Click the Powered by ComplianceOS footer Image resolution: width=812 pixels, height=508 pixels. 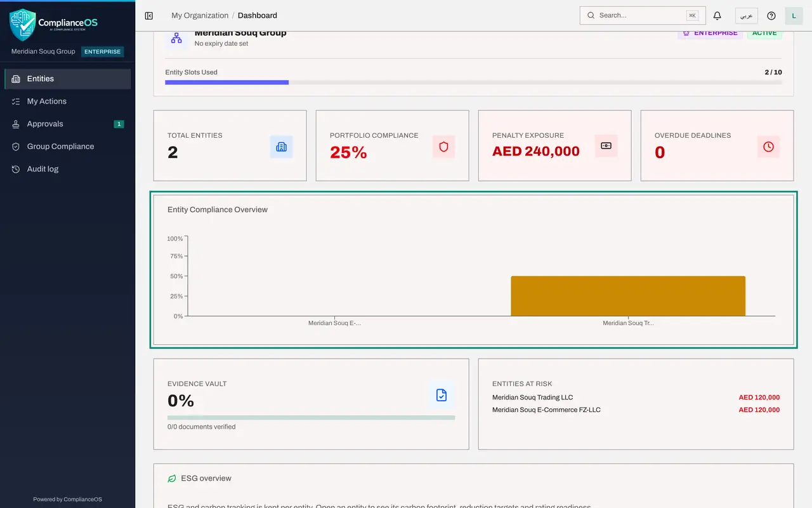(67, 500)
